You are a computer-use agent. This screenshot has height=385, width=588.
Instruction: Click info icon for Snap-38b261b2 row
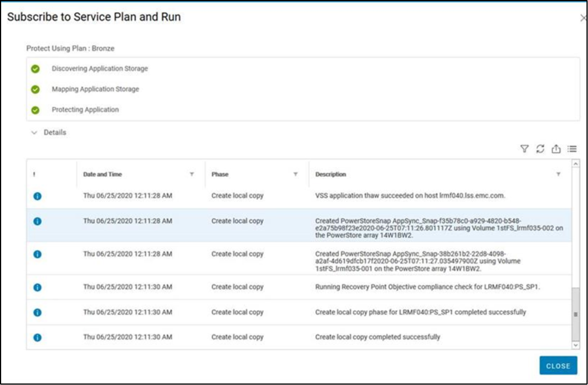pyautogui.click(x=37, y=254)
